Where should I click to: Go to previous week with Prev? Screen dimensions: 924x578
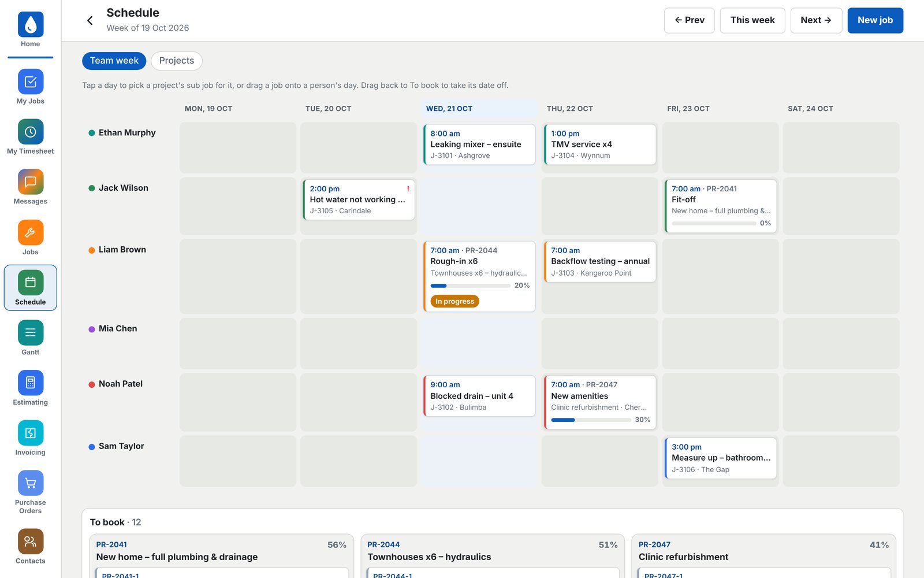690,20
